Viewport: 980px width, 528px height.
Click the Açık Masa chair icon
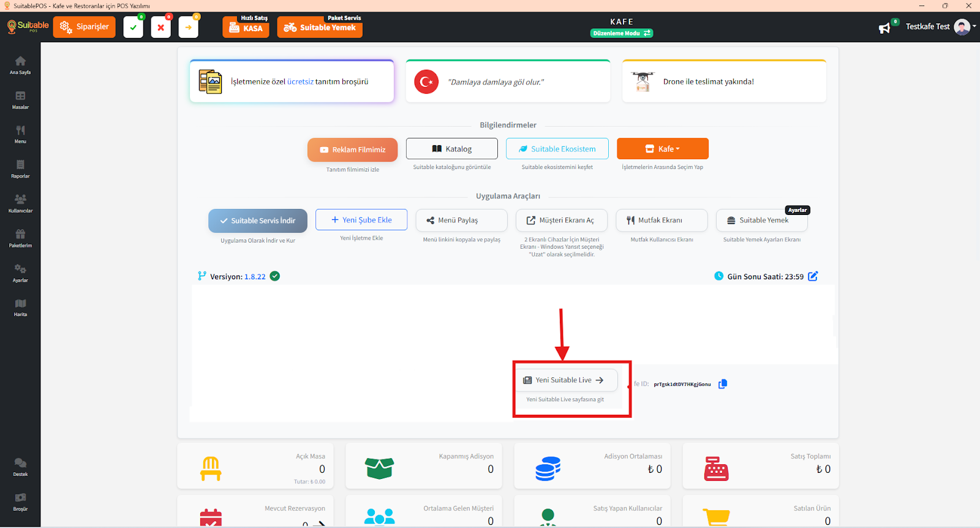click(211, 469)
